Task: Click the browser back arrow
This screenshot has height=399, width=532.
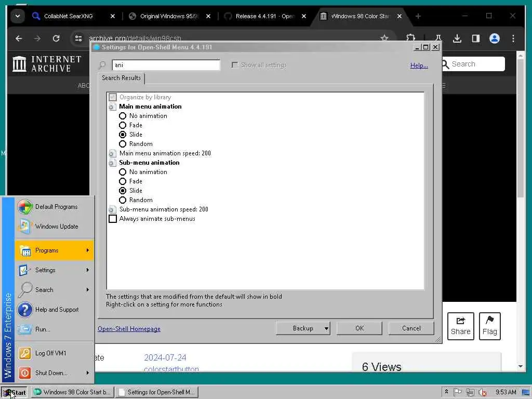Action: tap(19, 38)
